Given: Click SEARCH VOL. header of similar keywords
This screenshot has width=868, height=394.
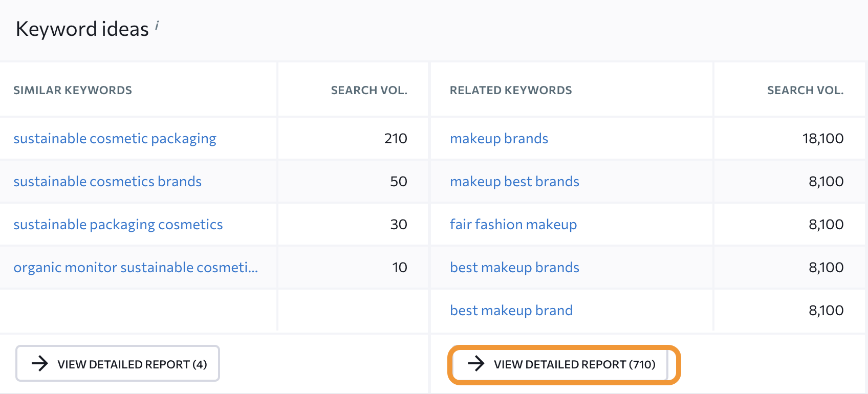Looking at the screenshot, I should pos(368,91).
